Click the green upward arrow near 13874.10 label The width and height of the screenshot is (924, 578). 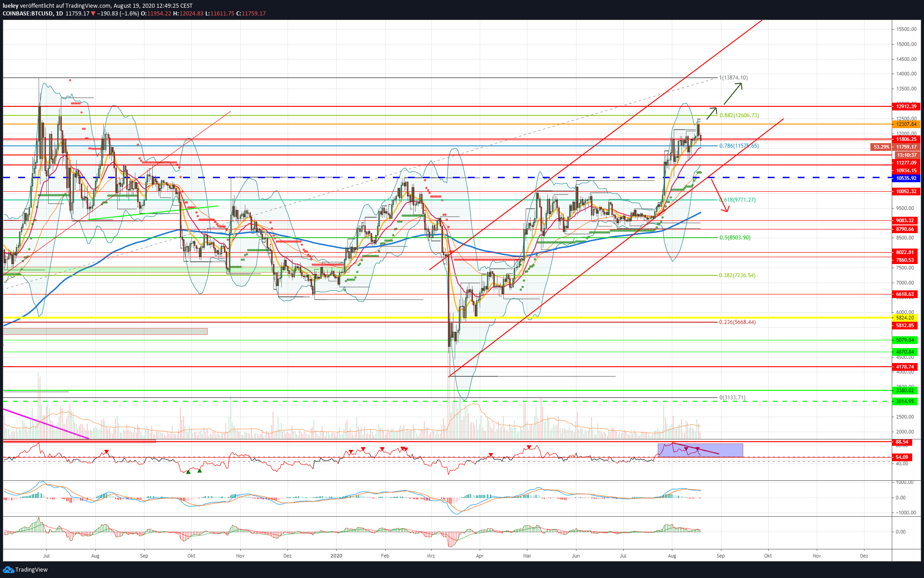click(733, 94)
